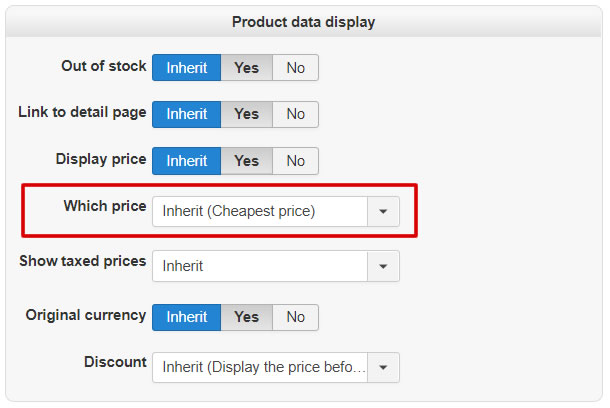
Task: Click the Discount Inherit select field
Action: pyautogui.click(x=259, y=367)
